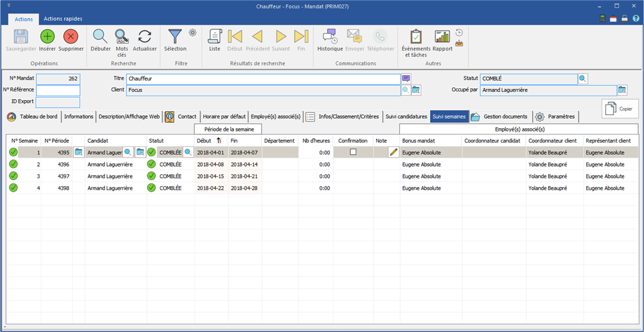This screenshot has height=332, width=644.
Task: Click magnifier beside COMBLÉE in first row
Action: (188, 152)
